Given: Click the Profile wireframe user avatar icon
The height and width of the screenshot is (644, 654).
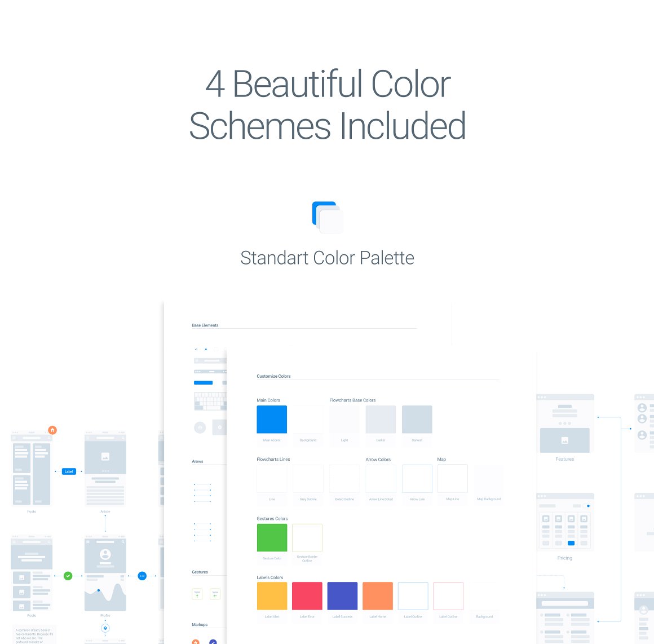Looking at the screenshot, I should tap(105, 554).
